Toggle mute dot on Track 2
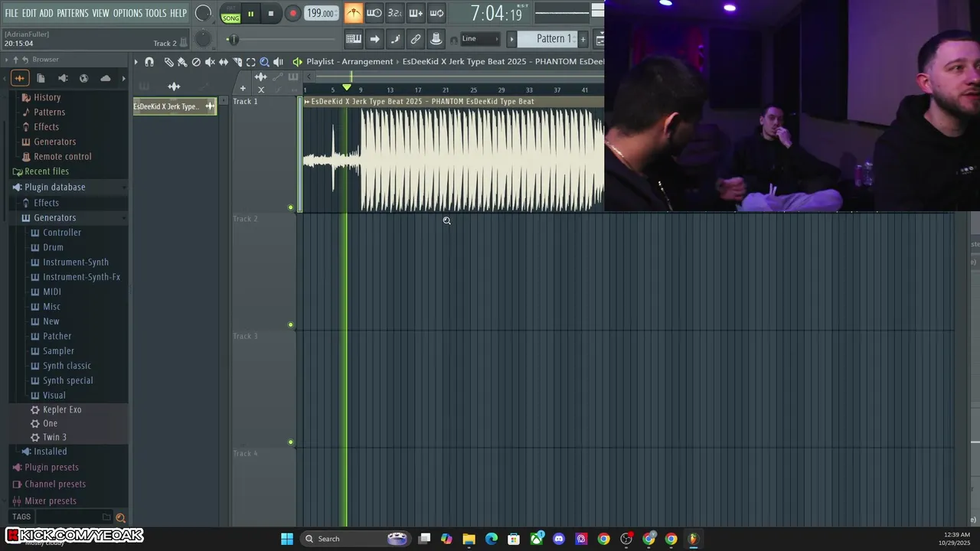Screen dimensions: 980x551 tap(290, 324)
